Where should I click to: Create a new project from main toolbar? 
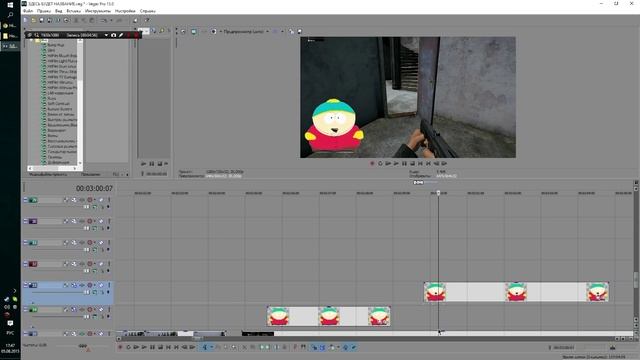pos(26,20)
